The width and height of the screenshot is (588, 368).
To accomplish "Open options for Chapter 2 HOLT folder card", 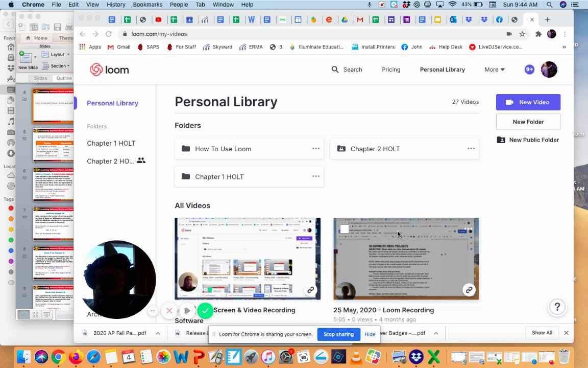I will pos(471,149).
